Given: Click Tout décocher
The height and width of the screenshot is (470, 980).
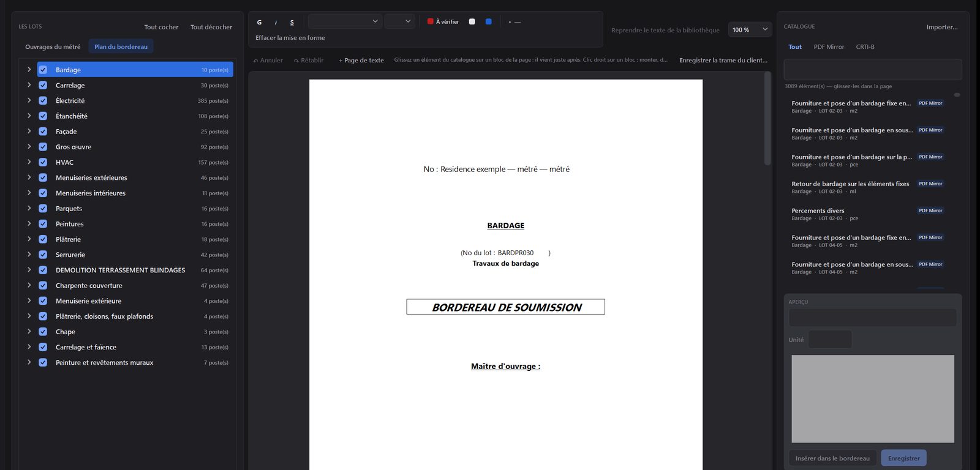Looking at the screenshot, I should [211, 27].
